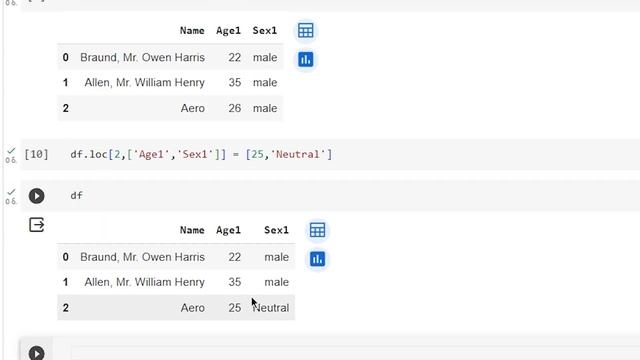The width and height of the screenshot is (640, 360).
Task: Click the Age1 column header in the lower table
Action: (229, 230)
